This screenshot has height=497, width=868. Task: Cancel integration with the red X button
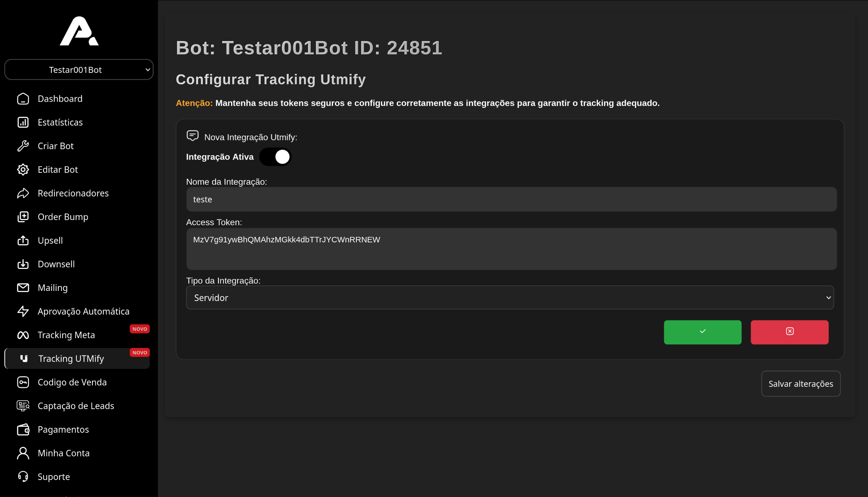(790, 332)
